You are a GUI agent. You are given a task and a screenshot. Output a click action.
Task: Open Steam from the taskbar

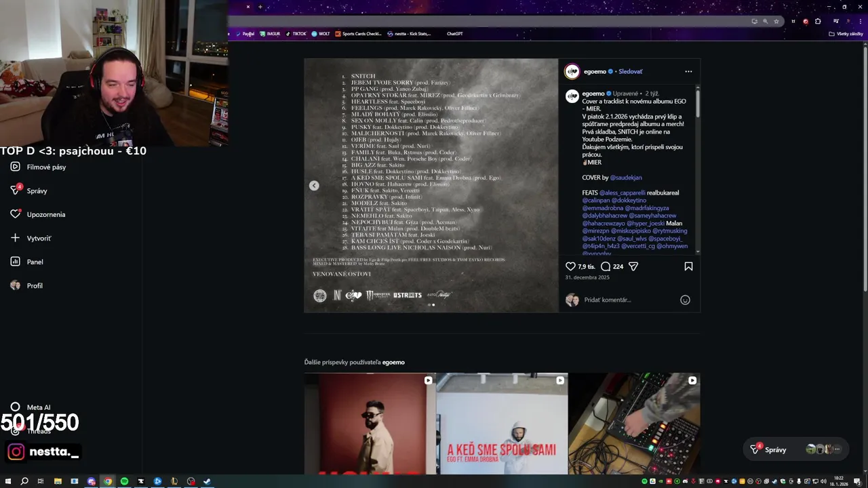point(207,481)
